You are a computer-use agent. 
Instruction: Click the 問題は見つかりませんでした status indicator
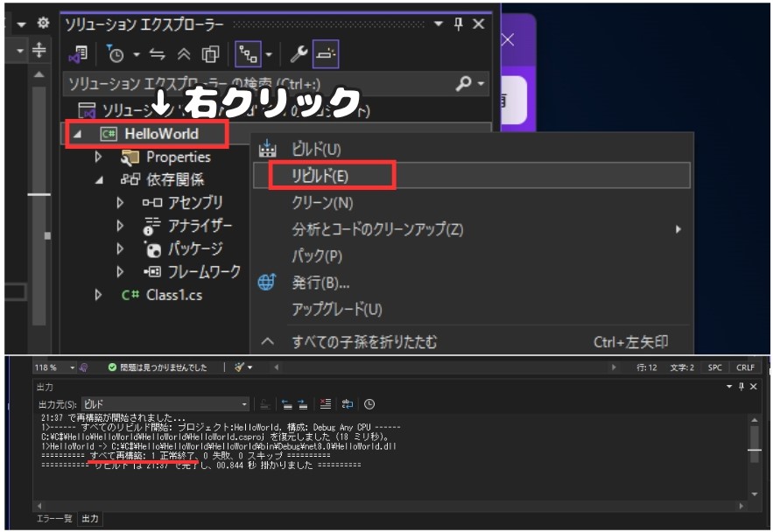click(158, 367)
